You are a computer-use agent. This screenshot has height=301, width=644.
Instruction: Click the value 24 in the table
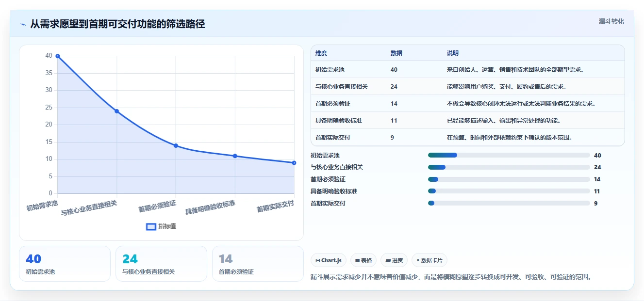pyautogui.click(x=394, y=87)
